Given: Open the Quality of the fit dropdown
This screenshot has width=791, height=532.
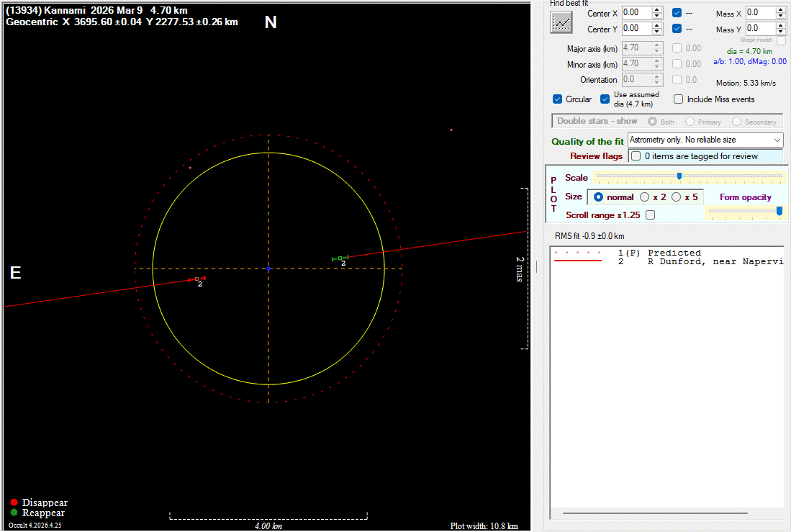Looking at the screenshot, I should (x=777, y=140).
